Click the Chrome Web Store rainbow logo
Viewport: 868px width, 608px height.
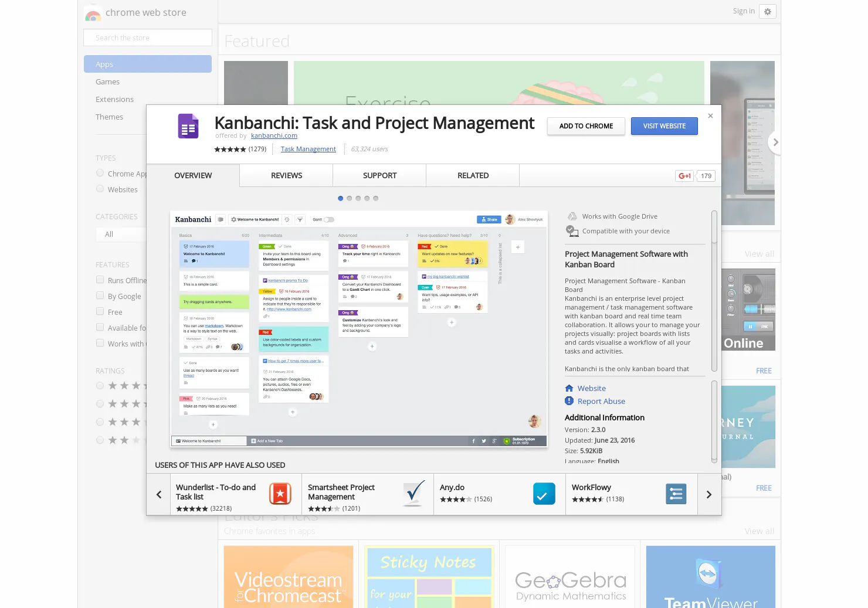[x=93, y=14]
